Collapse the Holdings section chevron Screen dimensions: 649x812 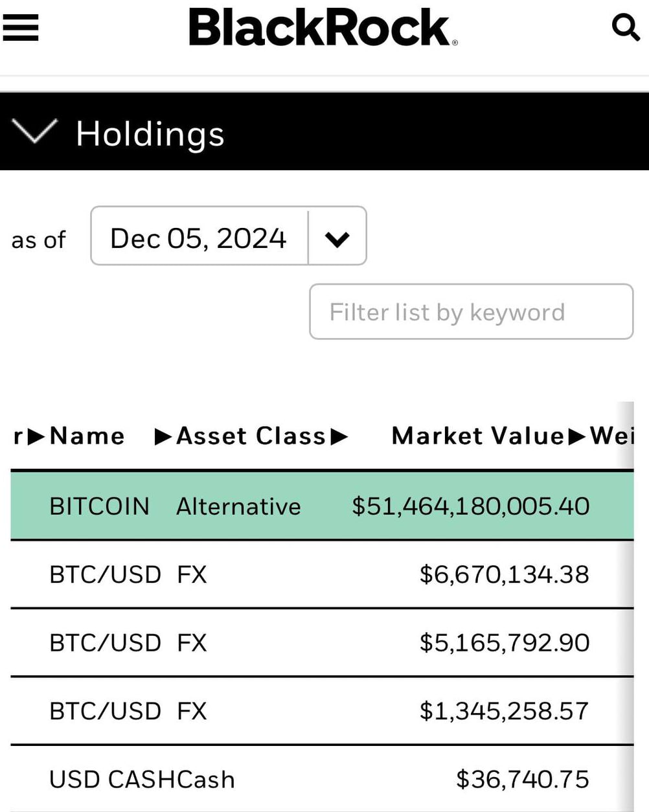[35, 131]
